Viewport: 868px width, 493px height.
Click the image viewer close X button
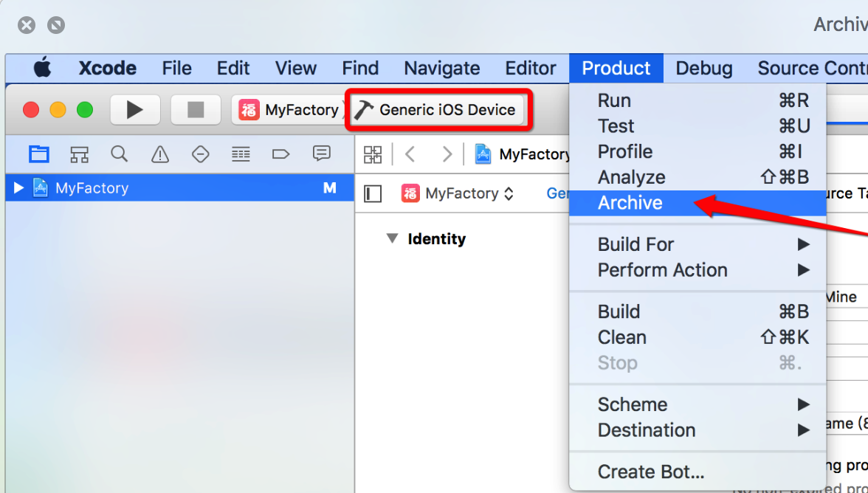27,25
